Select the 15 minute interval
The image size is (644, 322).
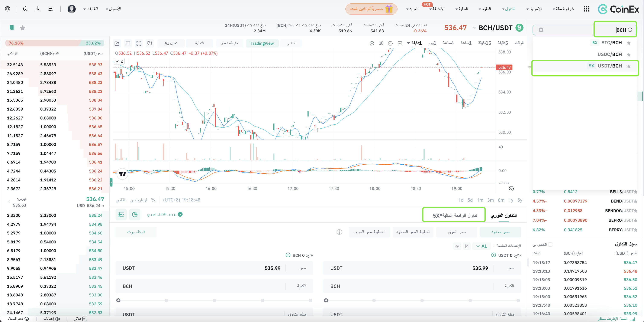click(484, 43)
